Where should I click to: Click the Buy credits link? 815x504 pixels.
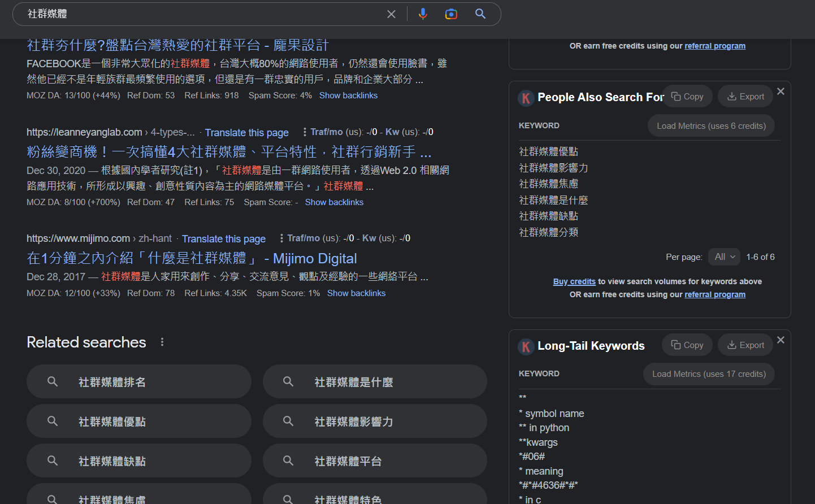pyautogui.click(x=574, y=281)
